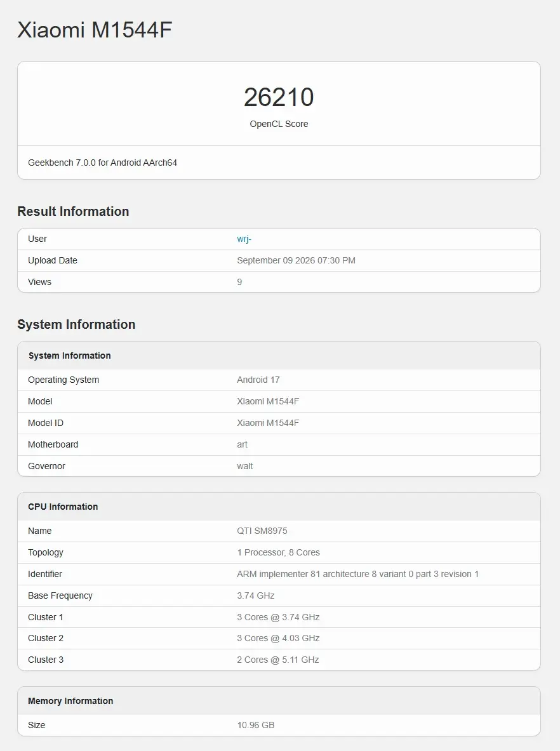The image size is (560, 751).
Task: Click the System Information table header
Action: (x=69, y=356)
